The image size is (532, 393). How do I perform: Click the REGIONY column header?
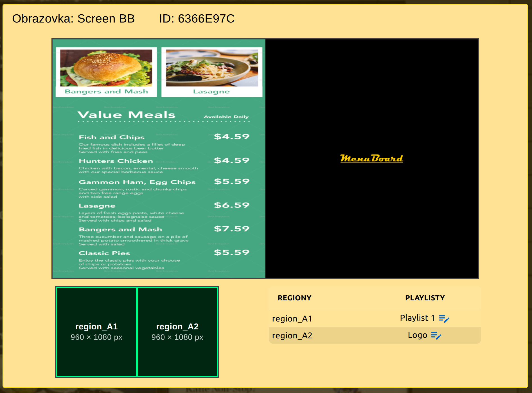point(294,298)
